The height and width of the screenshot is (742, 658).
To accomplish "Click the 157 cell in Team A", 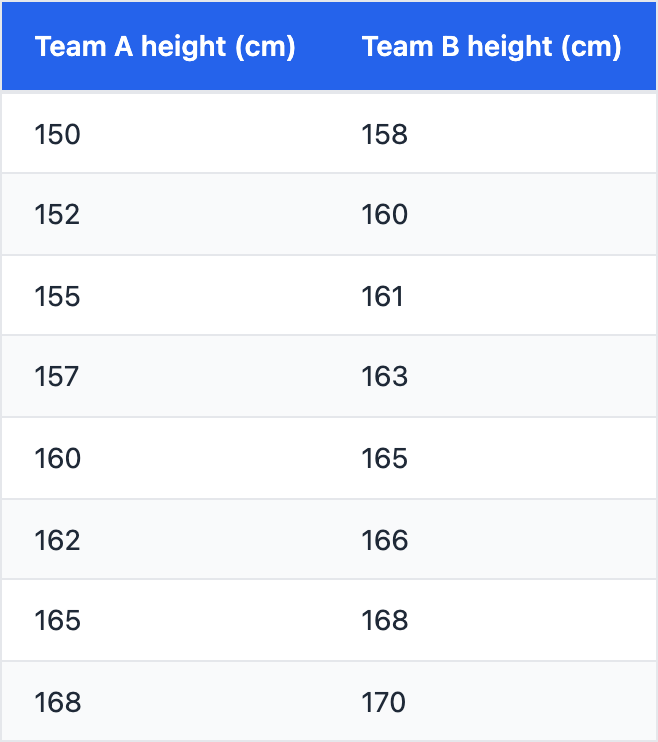I will (x=57, y=377).
